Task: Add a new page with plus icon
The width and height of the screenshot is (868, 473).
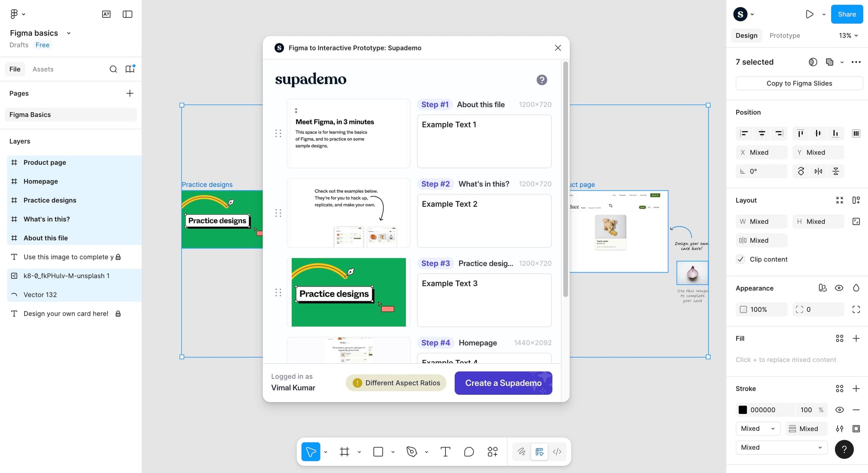Action: 130,93
